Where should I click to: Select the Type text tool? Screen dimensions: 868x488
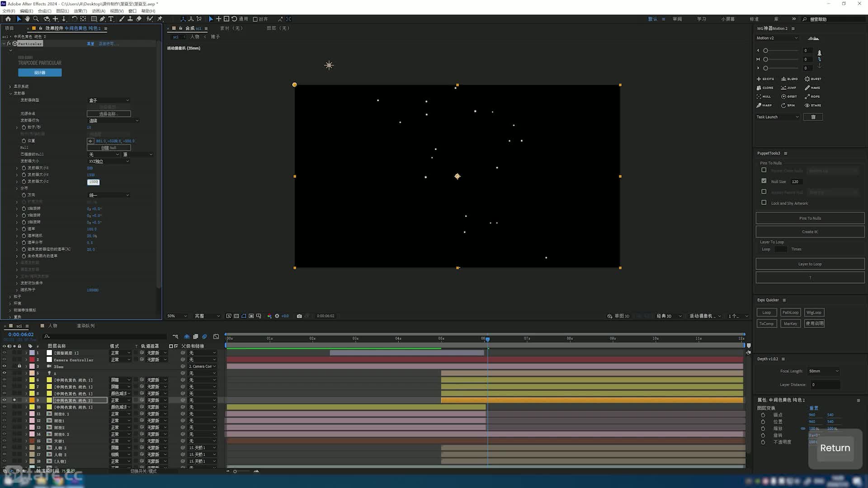coord(111,19)
